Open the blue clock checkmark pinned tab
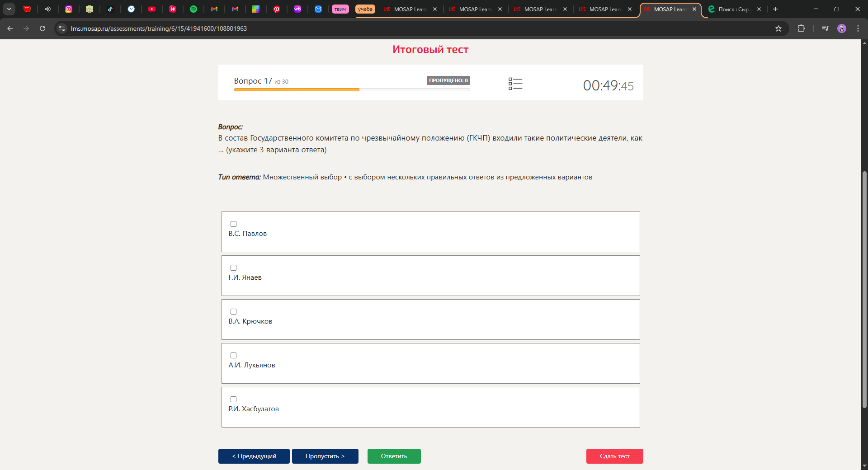Image resolution: width=868 pixels, height=470 pixels. (x=131, y=9)
